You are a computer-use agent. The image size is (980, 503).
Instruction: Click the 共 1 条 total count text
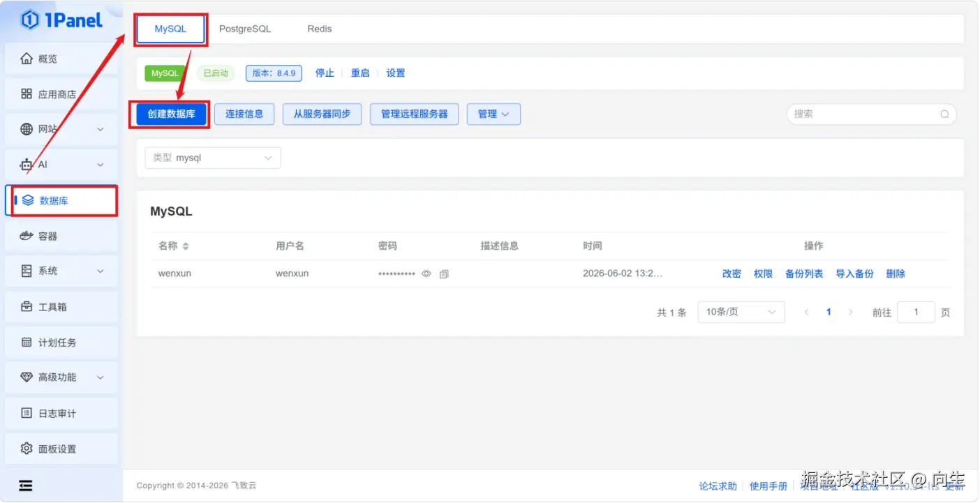point(671,313)
